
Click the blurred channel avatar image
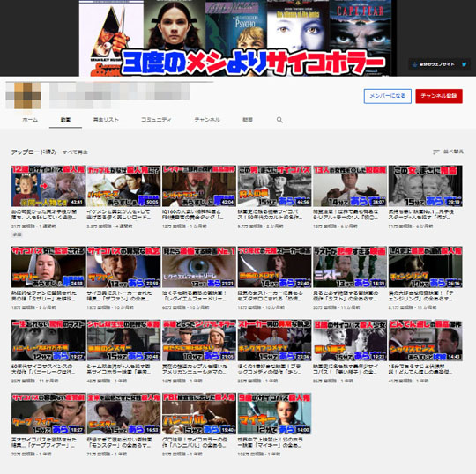pos(23,95)
